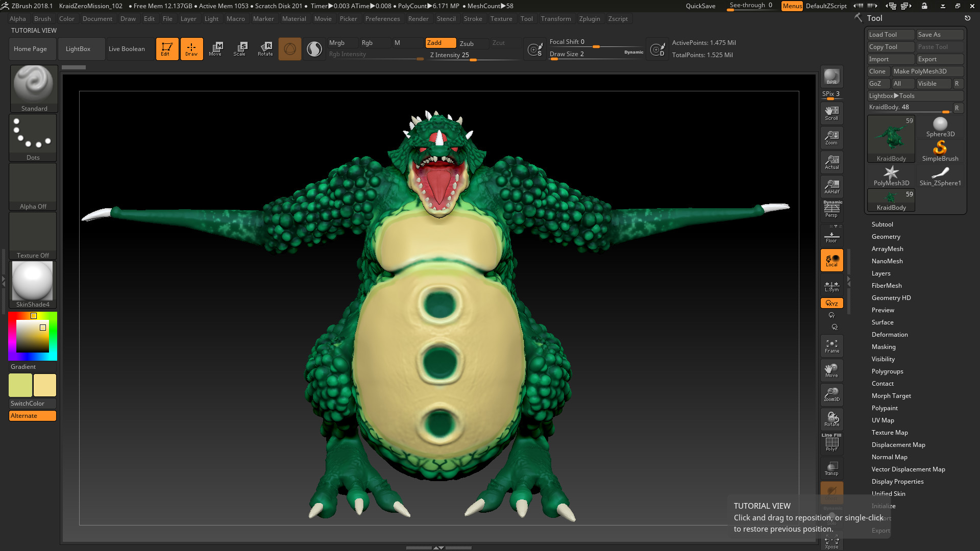Image resolution: width=980 pixels, height=551 pixels.
Task: Click the Xpose icon
Action: click(831, 542)
